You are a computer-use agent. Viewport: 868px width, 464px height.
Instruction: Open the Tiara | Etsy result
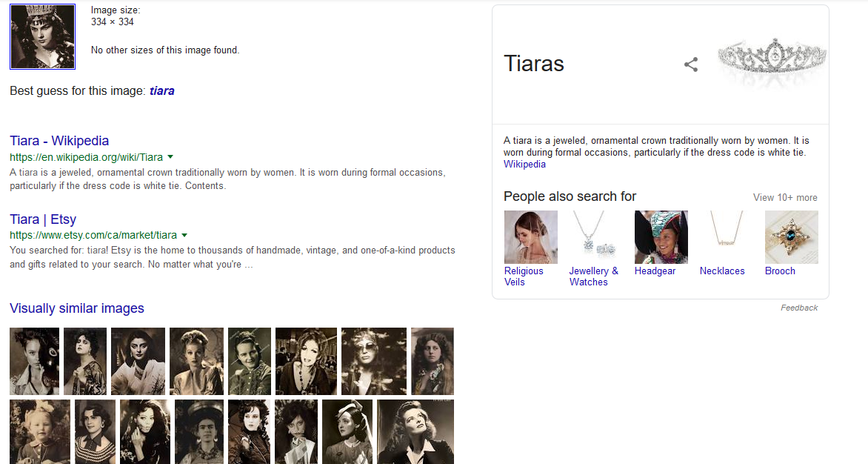tap(43, 219)
